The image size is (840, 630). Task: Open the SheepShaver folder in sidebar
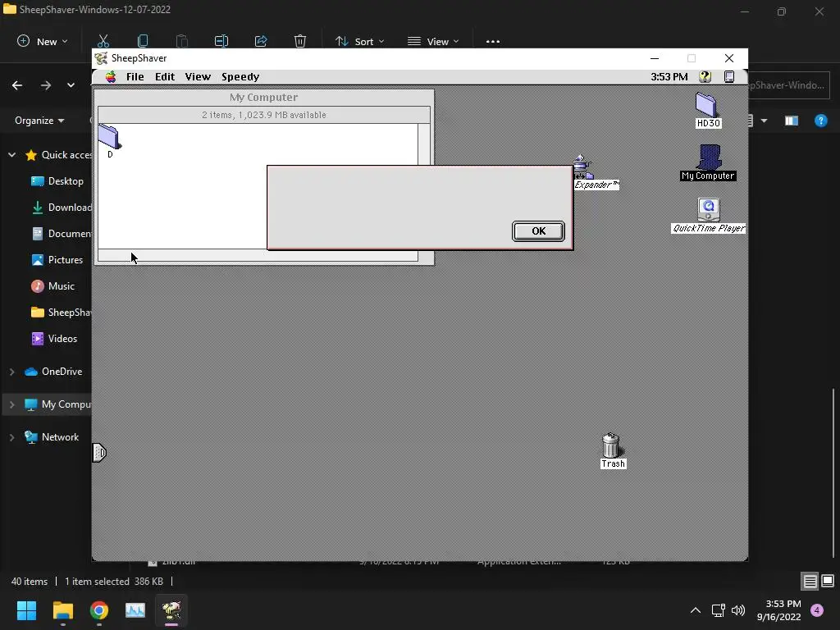(61, 313)
